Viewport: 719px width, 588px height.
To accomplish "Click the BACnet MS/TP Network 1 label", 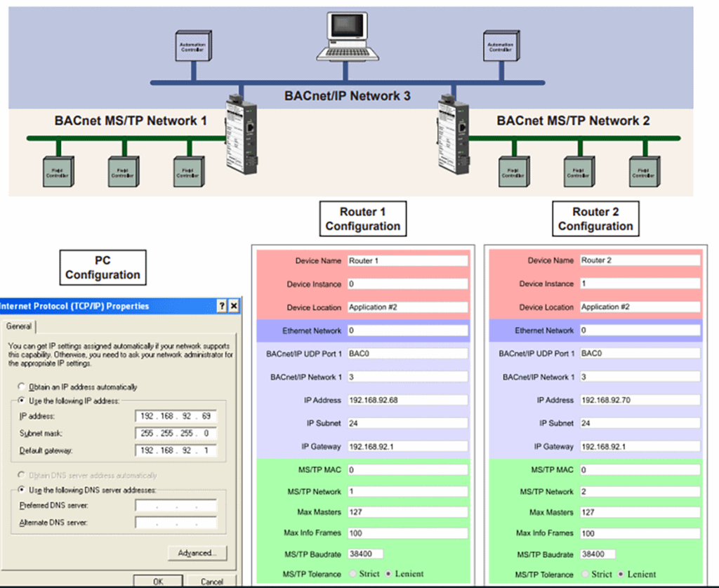I will [x=131, y=121].
